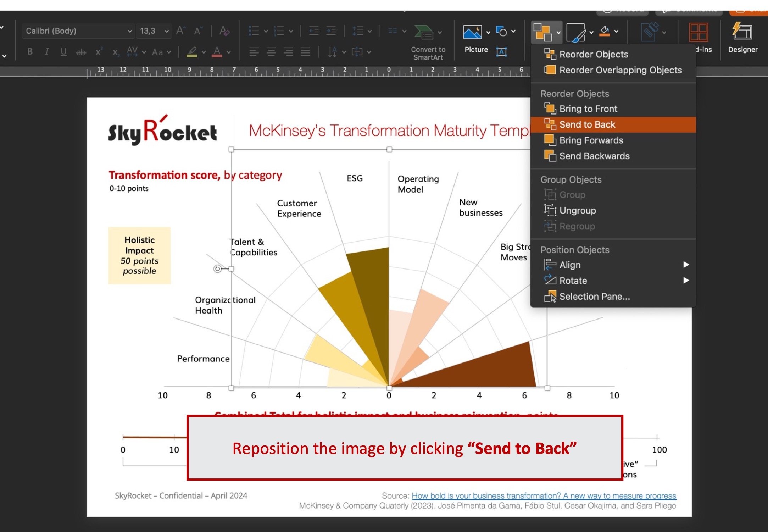Expand the font color arrow
Screen dimensions: 768x532
click(229, 52)
